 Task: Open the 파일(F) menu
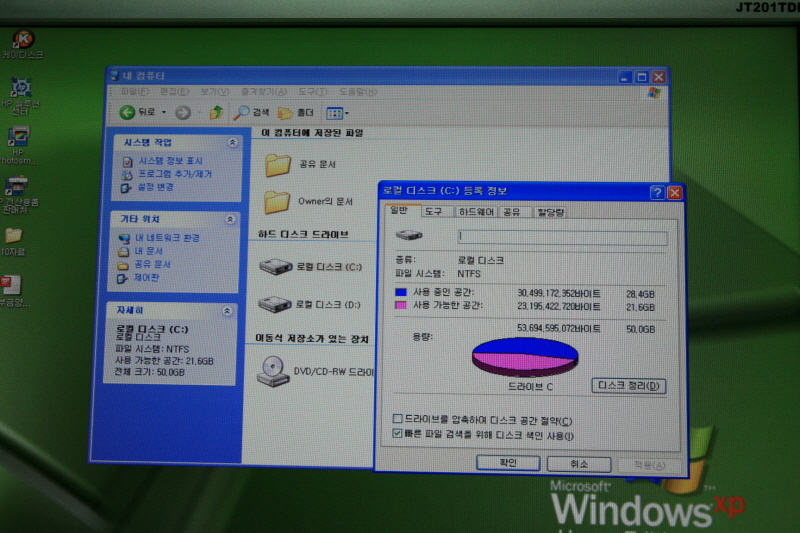click(135, 92)
